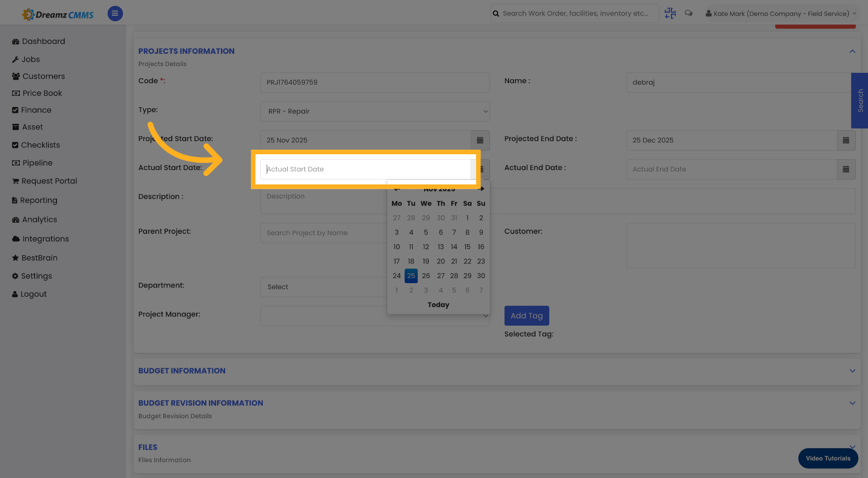This screenshot has width=868, height=478.
Task: Click the Video Tutorials button
Action: (x=828, y=458)
